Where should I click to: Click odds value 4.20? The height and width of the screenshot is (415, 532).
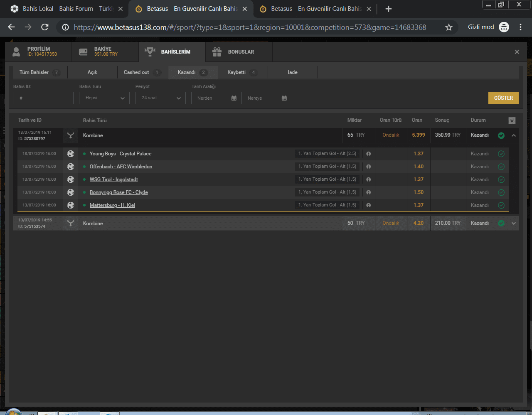pyautogui.click(x=419, y=223)
